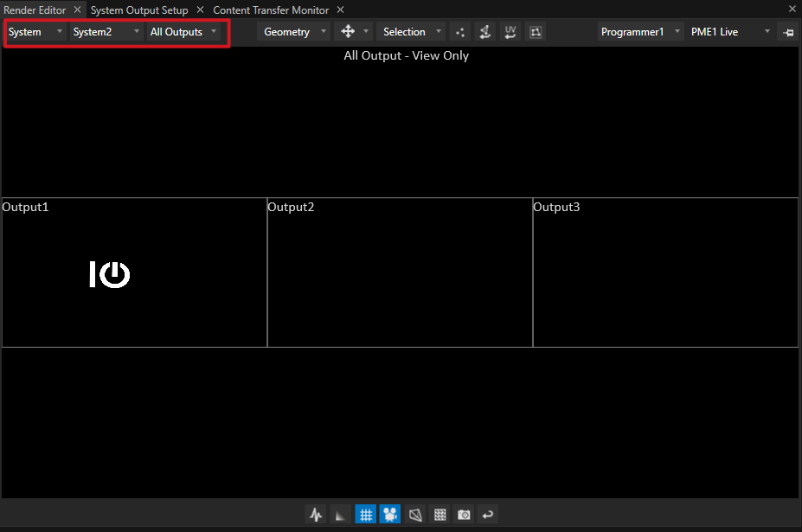
Task: Click the move arrows tool icon
Action: (348, 32)
